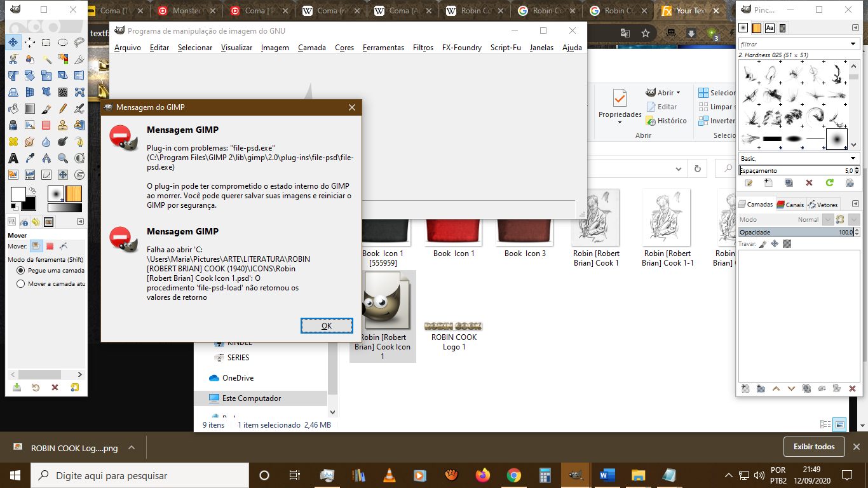Toggle move layer mode button
The height and width of the screenshot is (488, 868).
tap(36, 246)
